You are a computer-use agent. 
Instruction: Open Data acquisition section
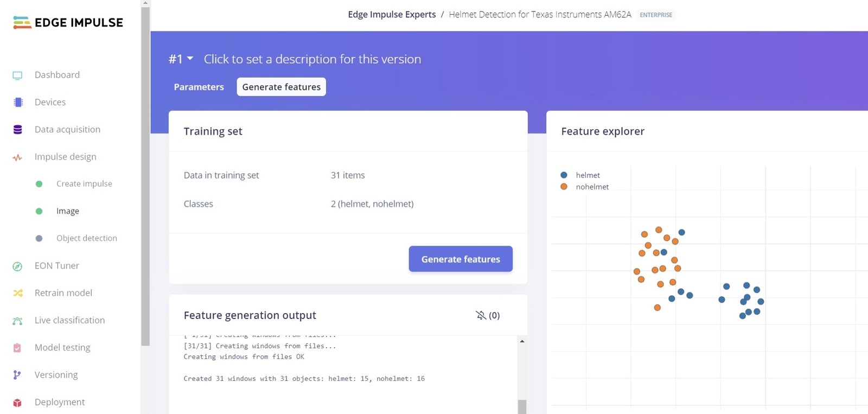pos(67,129)
